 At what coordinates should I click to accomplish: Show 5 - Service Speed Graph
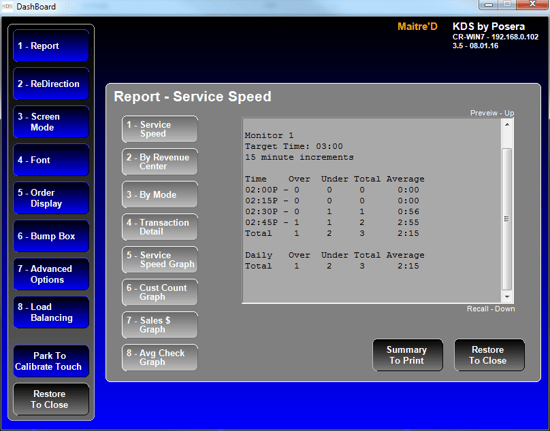[x=160, y=260]
